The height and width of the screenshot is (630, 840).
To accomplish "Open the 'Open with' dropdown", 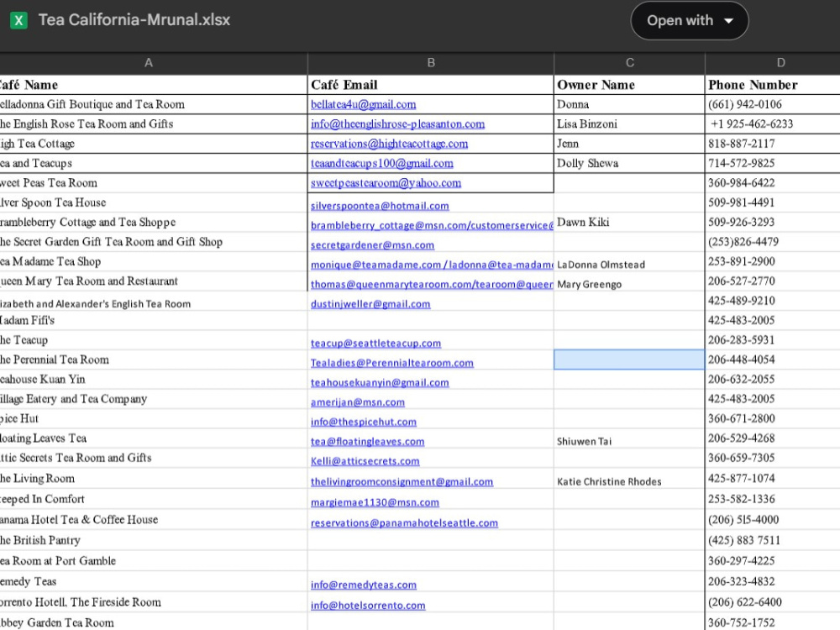I will click(690, 20).
